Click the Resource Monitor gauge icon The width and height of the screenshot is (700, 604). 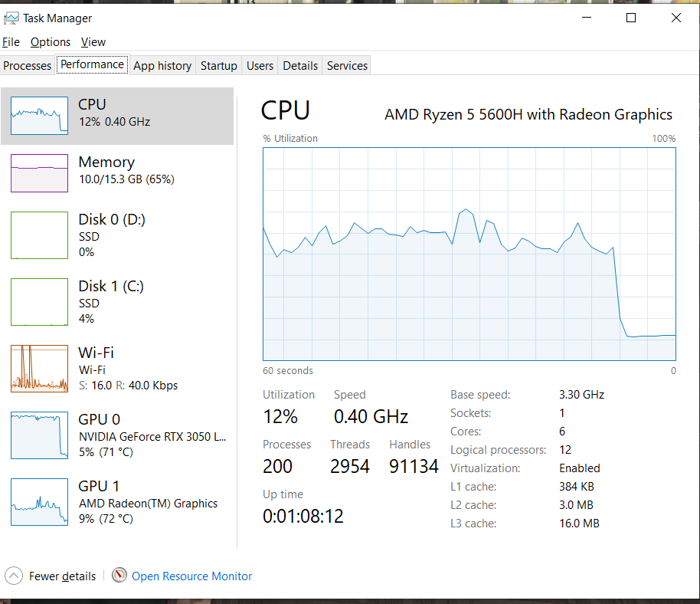click(x=119, y=576)
